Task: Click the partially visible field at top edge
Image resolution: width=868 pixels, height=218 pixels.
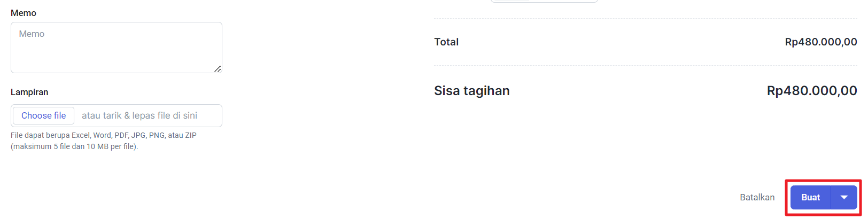Action: click(x=544, y=1)
